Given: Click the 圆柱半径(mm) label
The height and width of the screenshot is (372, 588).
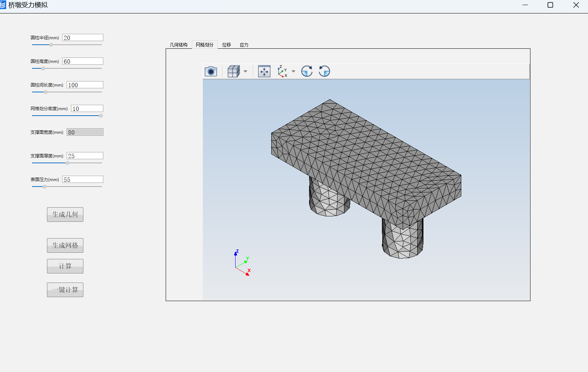Looking at the screenshot, I should pyautogui.click(x=45, y=38).
